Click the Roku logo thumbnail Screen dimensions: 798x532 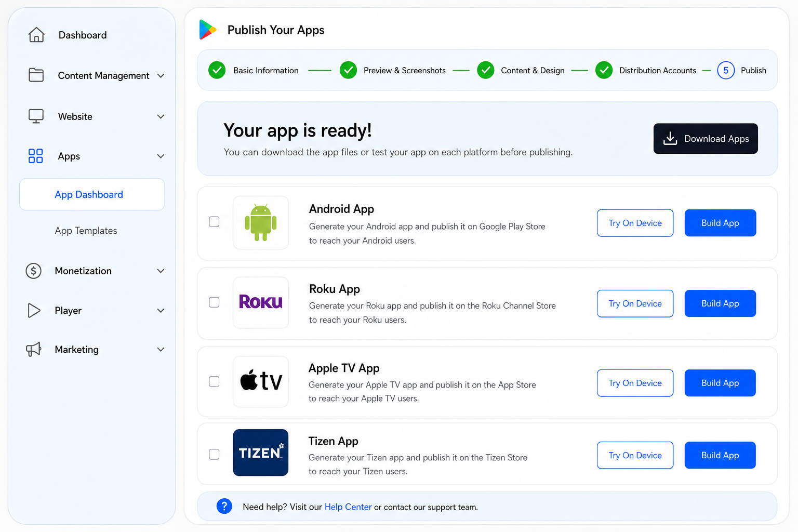(x=261, y=302)
